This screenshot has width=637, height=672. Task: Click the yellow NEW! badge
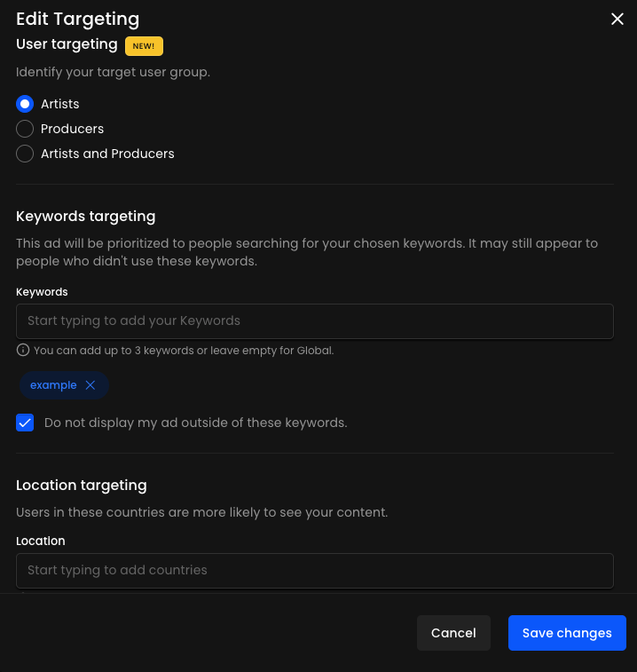click(144, 45)
